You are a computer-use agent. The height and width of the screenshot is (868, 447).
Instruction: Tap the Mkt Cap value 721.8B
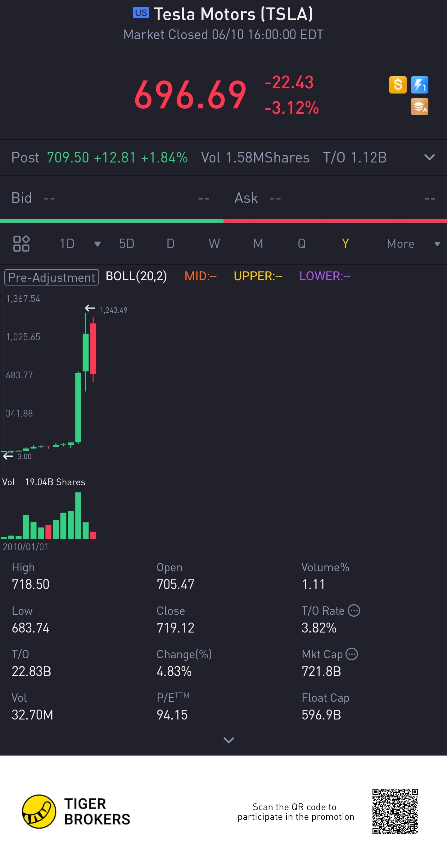tap(322, 671)
